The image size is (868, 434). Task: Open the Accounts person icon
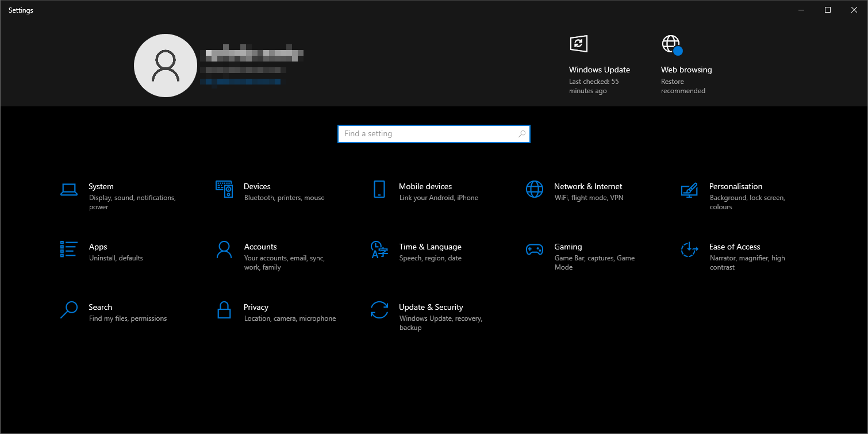(x=224, y=249)
